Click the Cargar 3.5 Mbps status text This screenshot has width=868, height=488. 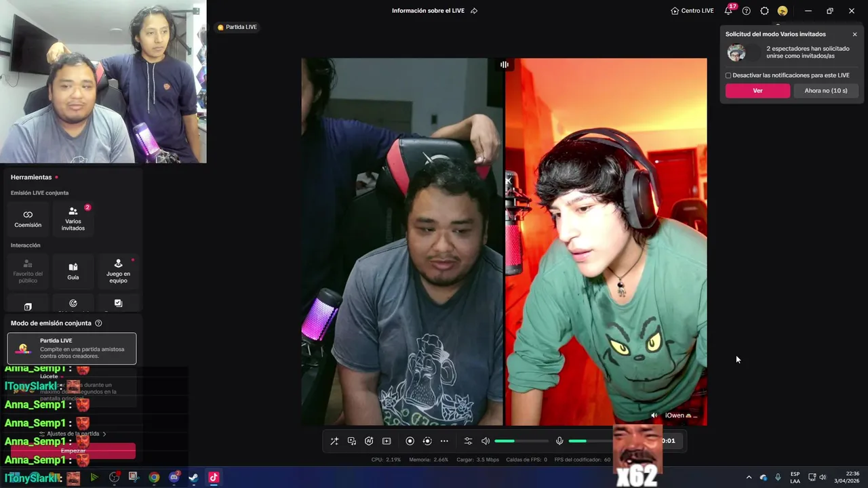478,460
